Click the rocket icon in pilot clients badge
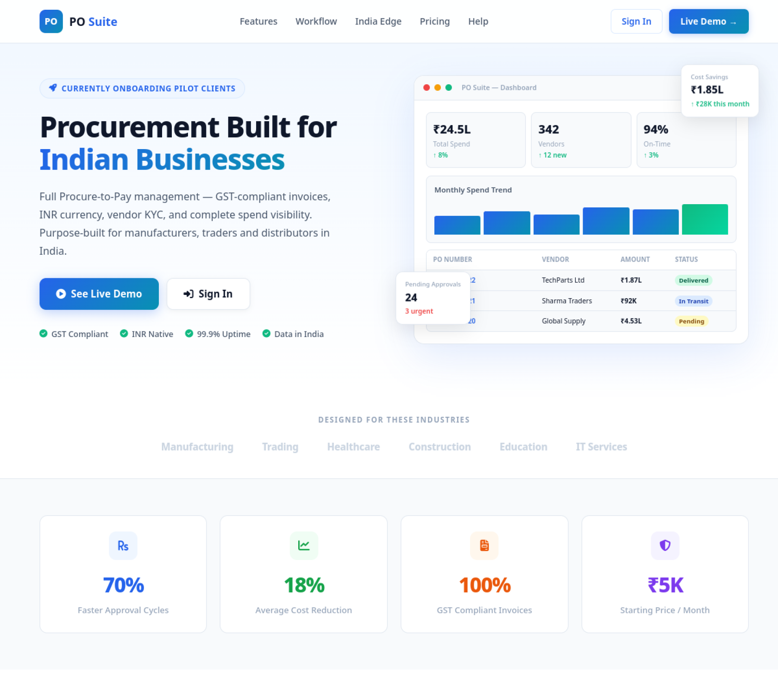This screenshot has width=778, height=700. (x=53, y=88)
